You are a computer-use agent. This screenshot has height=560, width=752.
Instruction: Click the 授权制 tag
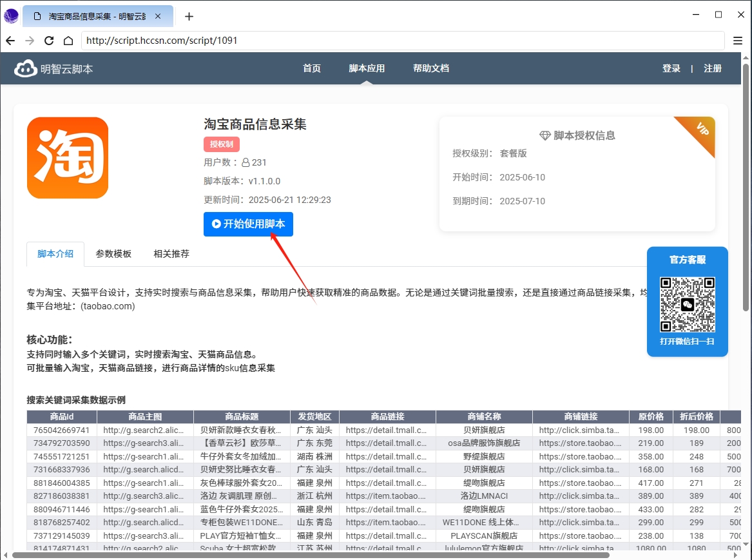[x=222, y=144]
